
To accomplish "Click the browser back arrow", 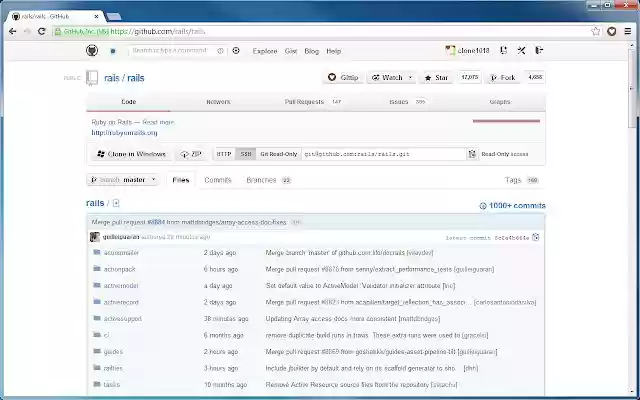I will tap(13, 31).
